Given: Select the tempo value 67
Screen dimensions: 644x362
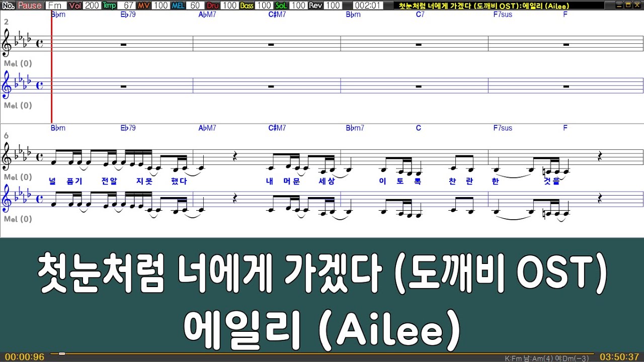Looking at the screenshot, I should (127, 6).
